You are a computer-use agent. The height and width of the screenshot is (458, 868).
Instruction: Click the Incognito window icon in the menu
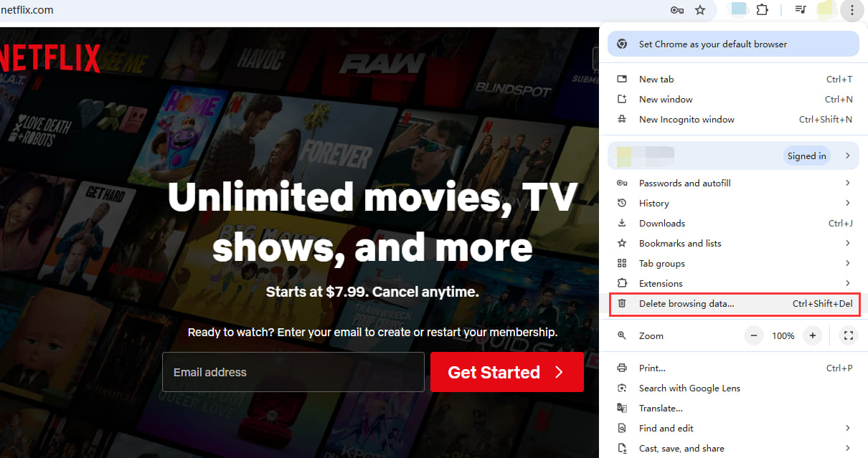(x=623, y=120)
